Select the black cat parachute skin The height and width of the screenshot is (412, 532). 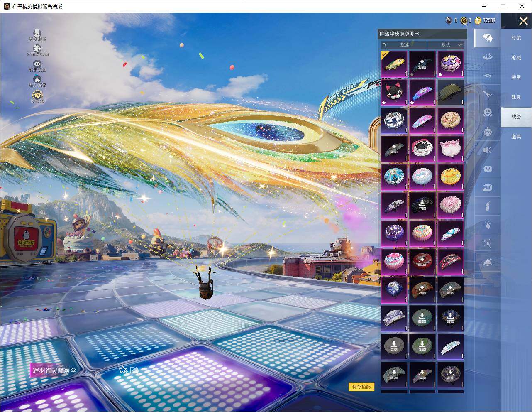(394, 92)
